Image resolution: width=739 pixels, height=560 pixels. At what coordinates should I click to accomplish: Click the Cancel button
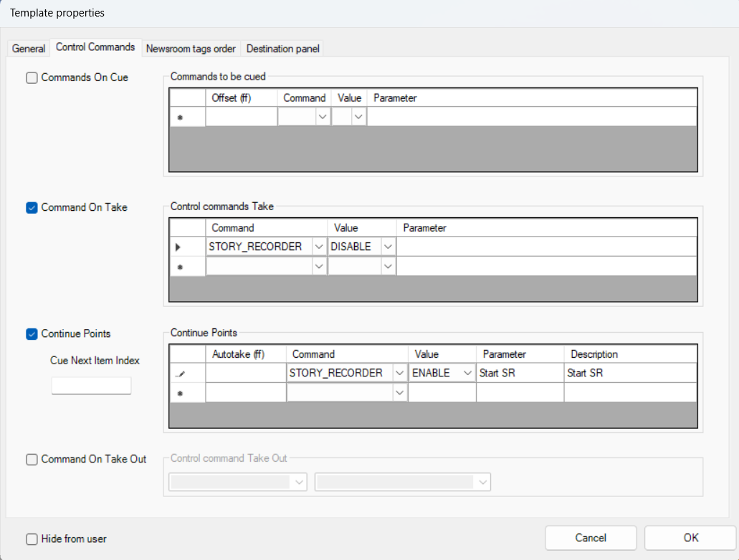click(x=591, y=538)
